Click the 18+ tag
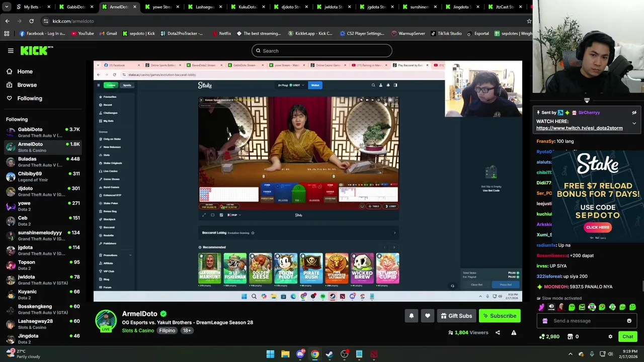644x362 pixels. [x=187, y=330]
